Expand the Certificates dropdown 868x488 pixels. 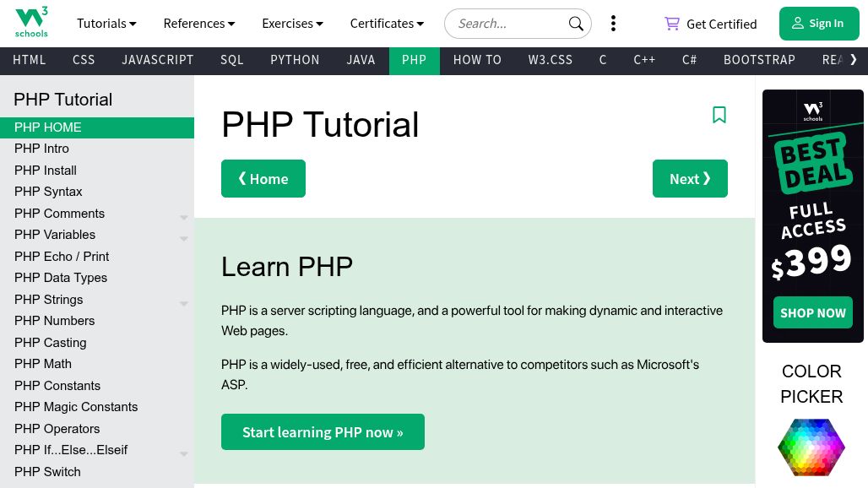(387, 24)
